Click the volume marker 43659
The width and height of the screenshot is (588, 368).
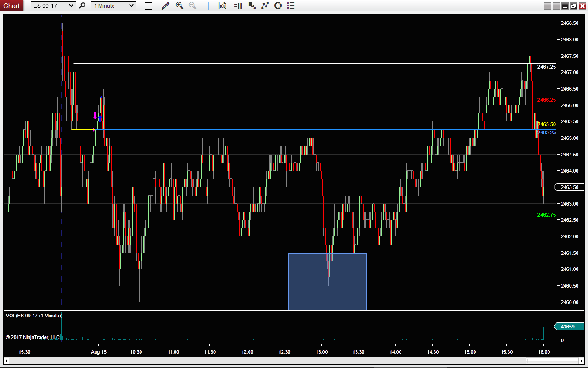[570, 327]
